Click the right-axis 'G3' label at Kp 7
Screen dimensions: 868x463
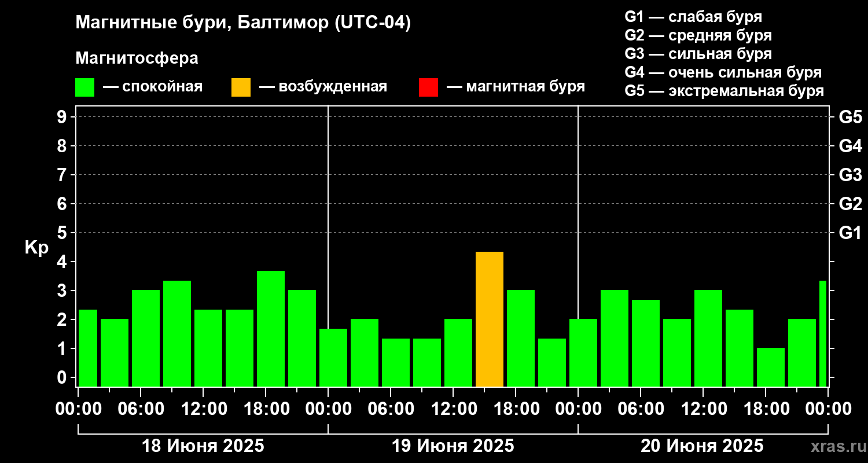850,175
